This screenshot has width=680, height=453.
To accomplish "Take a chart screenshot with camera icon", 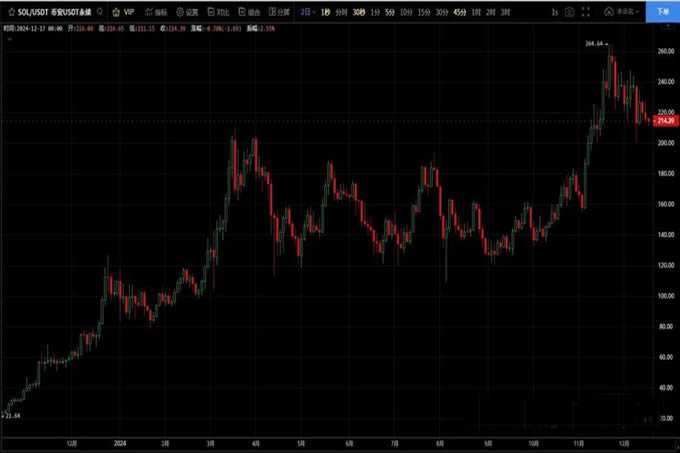I will (569, 12).
